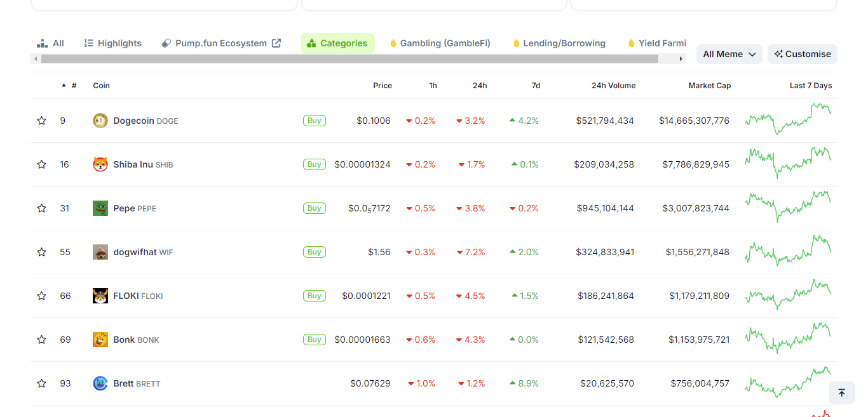Click the All tab bar-chart icon

click(43, 43)
